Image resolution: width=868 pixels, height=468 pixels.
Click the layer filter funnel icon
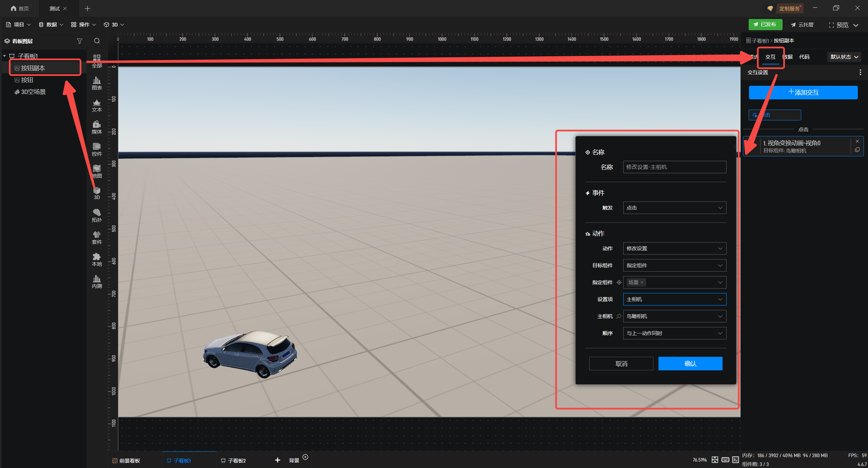(80, 41)
